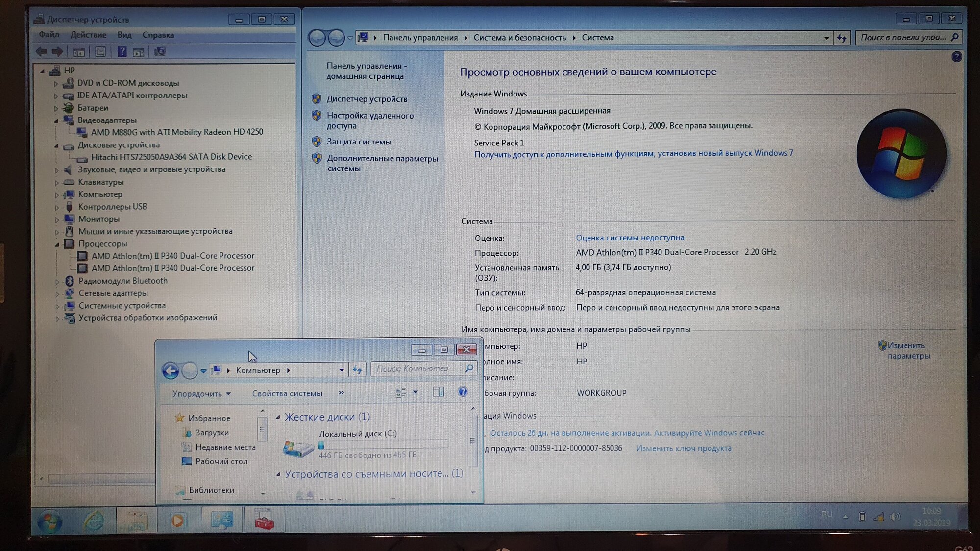Collapse the Жесткие диски group
This screenshot has width=980, height=551.
[x=278, y=417]
